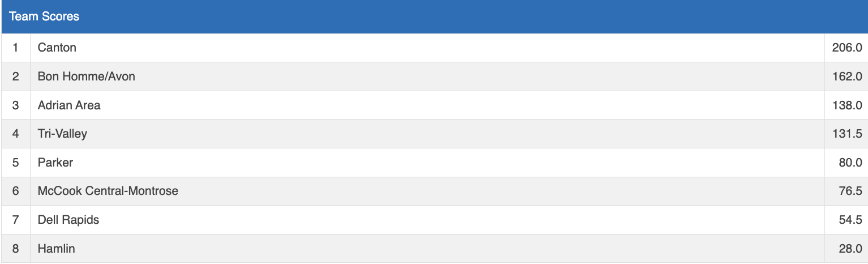Select Hamlin's 28.0 score

pyautogui.click(x=850, y=249)
